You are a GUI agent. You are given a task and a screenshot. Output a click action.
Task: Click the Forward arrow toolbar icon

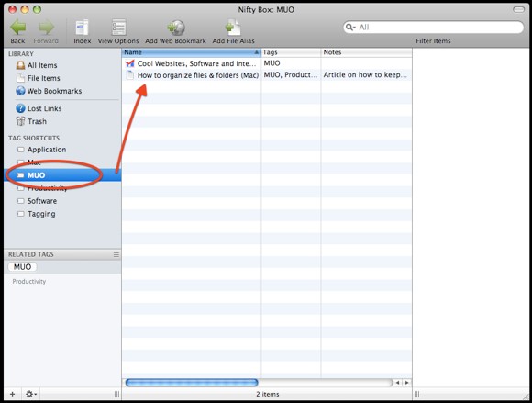(x=47, y=28)
